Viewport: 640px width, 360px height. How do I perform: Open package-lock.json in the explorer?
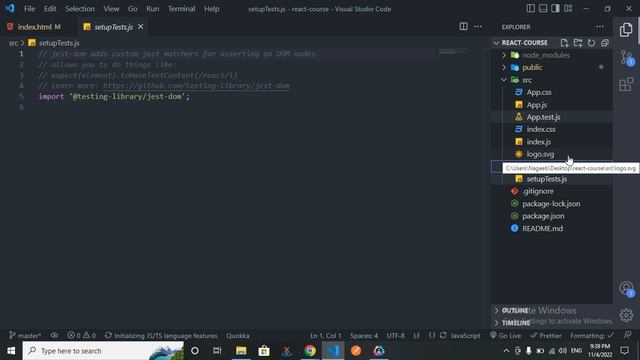(551, 204)
